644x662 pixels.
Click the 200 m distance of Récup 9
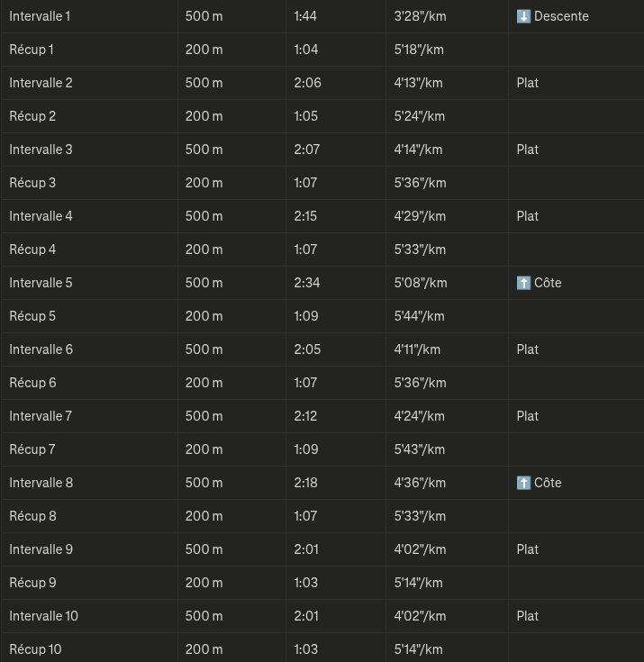click(204, 583)
